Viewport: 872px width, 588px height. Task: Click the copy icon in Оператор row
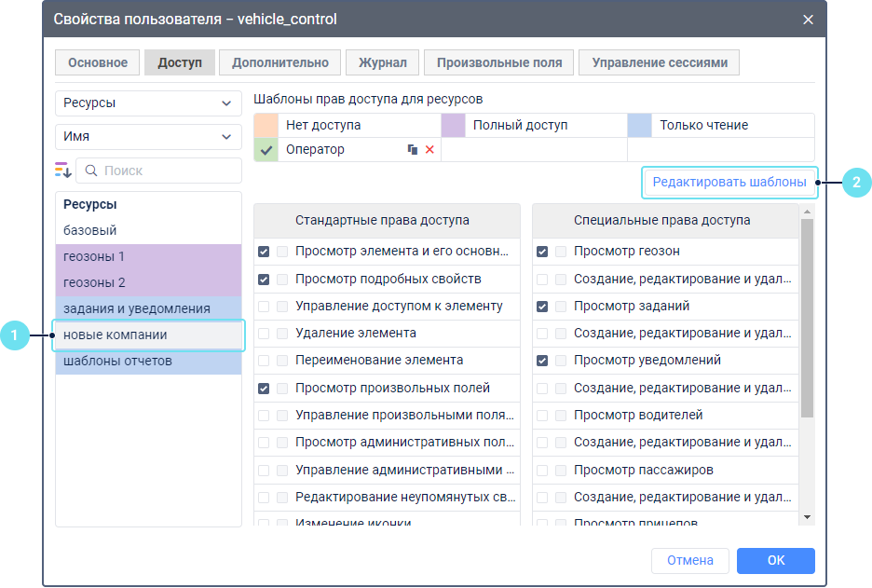click(412, 149)
